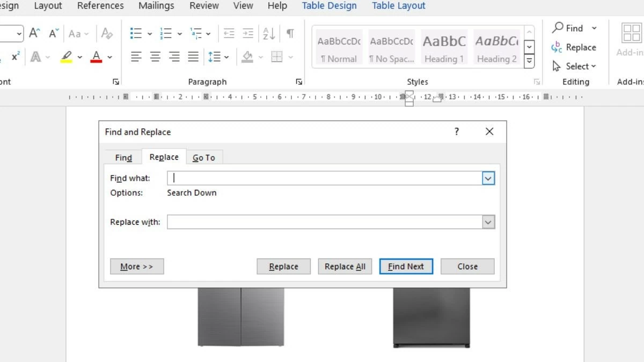Screen dimensions: 644x362
Task: Open the Find what dropdown
Action: pos(488,178)
